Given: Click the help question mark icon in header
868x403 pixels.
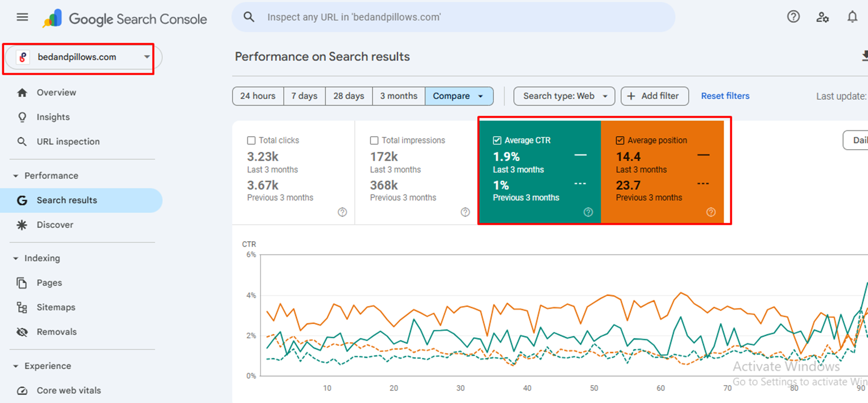Looking at the screenshot, I should point(793,17).
